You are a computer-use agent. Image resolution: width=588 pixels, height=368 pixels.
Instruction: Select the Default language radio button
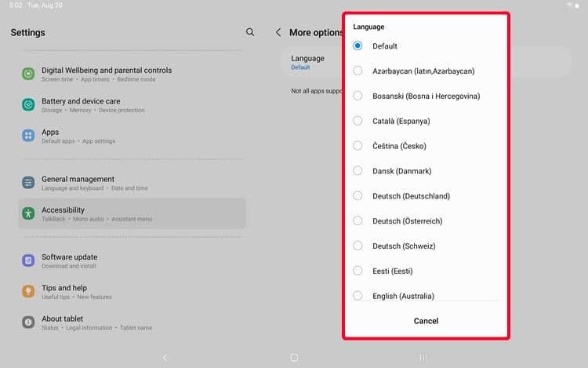tap(358, 46)
